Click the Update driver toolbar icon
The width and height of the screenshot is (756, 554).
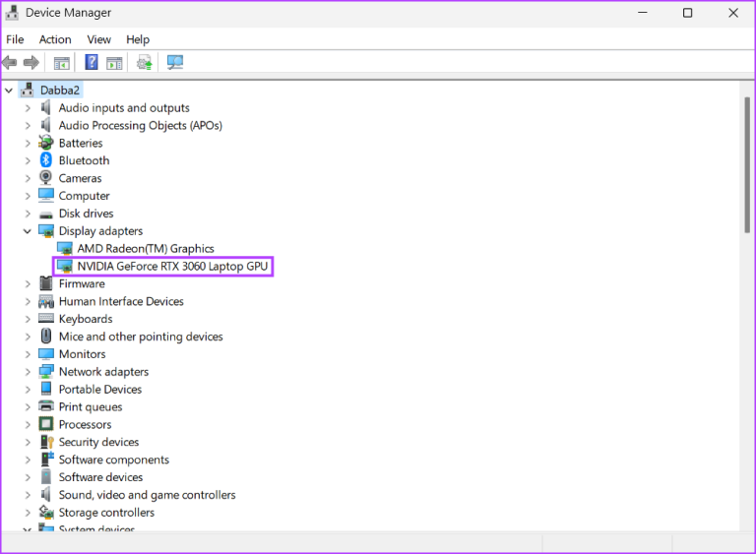[x=145, y=63]
